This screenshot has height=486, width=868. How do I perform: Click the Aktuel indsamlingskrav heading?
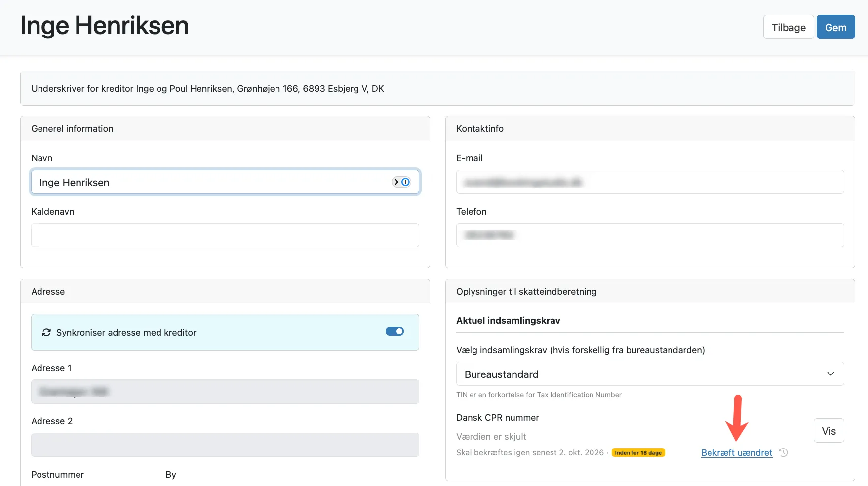pos(508,321)
